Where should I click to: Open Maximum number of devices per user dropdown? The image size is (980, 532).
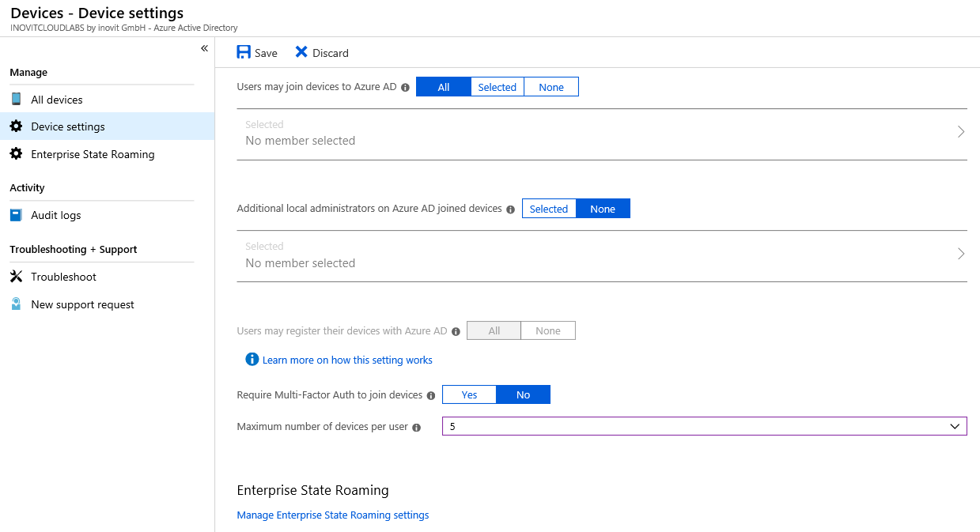pyautogui.click(x=705, y=426)
